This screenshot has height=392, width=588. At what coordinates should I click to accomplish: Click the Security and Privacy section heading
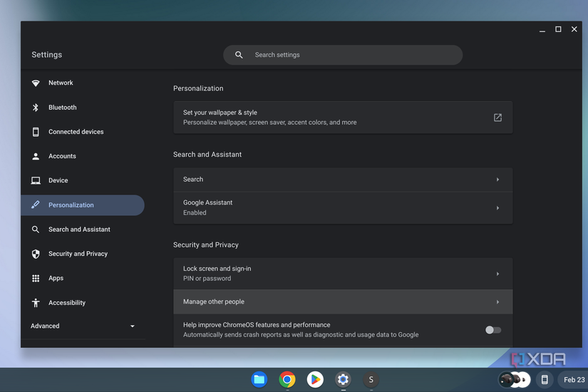coord(205,245)
